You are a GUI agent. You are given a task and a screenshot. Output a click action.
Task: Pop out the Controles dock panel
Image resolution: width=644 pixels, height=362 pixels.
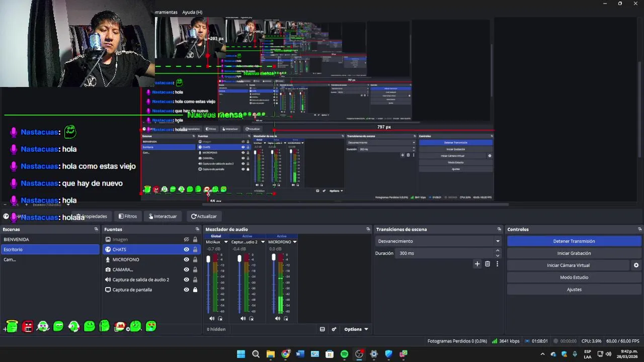click(x=639, y=229)
